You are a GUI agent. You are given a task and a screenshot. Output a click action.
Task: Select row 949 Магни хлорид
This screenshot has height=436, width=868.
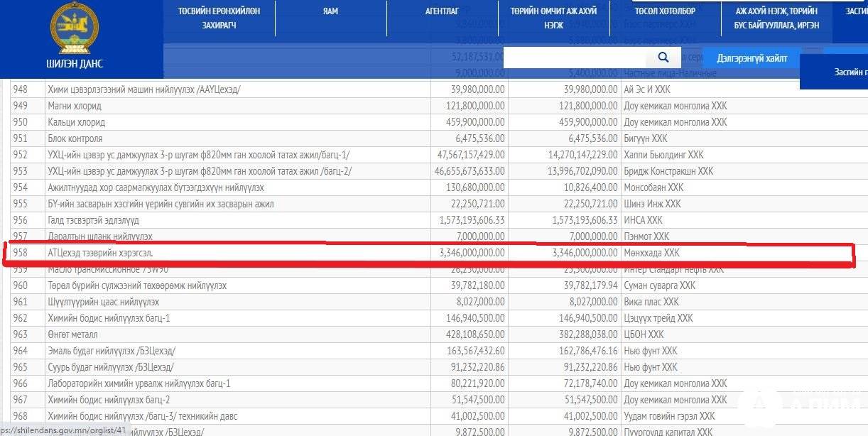point(75,106)
